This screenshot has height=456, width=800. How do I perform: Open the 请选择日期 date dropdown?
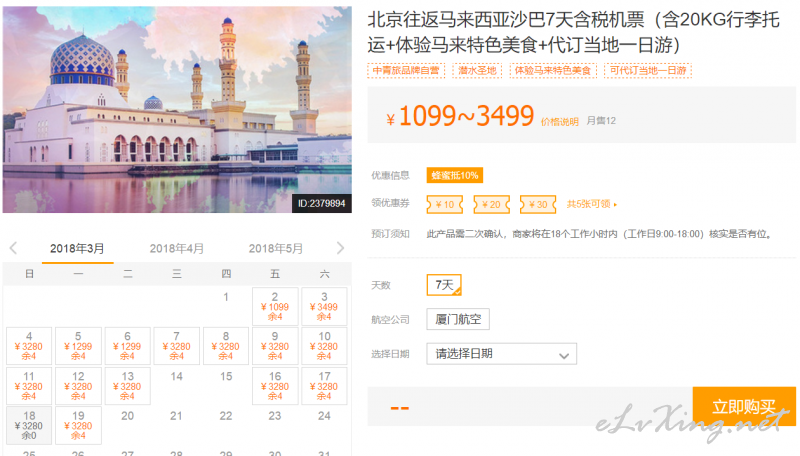[502, 353]
